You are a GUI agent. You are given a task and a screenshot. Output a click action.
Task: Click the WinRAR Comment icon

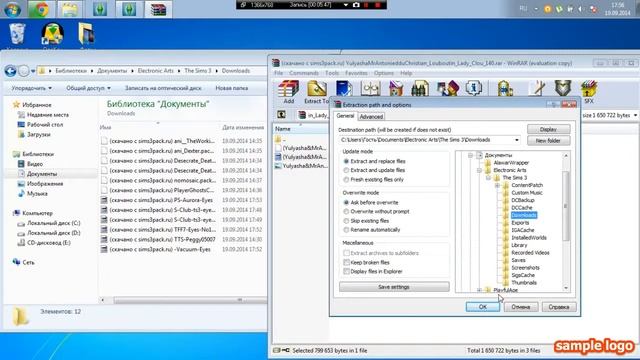537,89
